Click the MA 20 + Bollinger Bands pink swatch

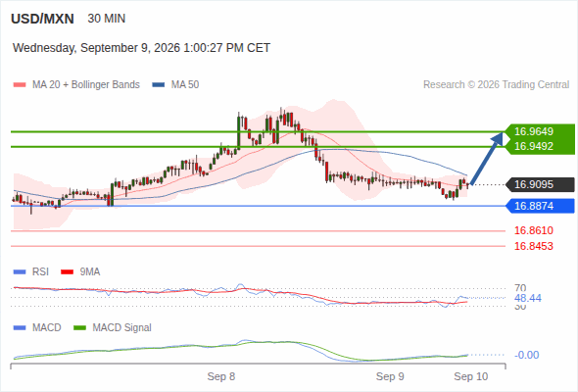pos(20,85)
